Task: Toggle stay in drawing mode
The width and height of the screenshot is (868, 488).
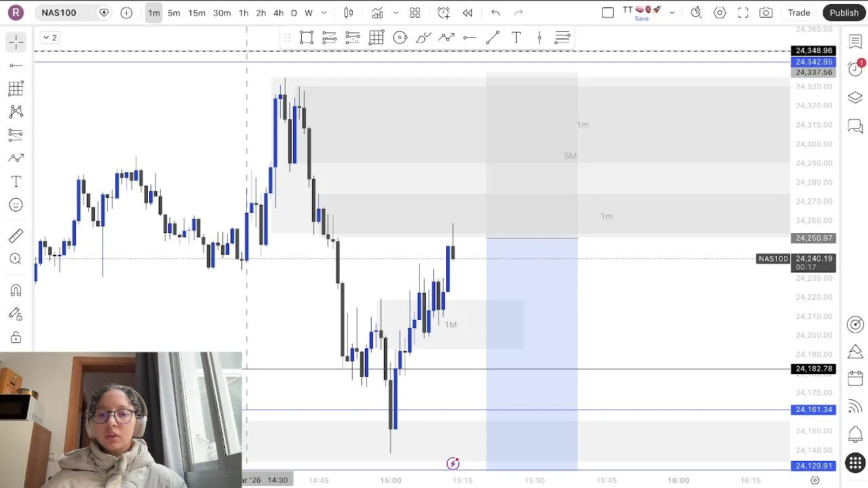Action: tap(16, 314)
